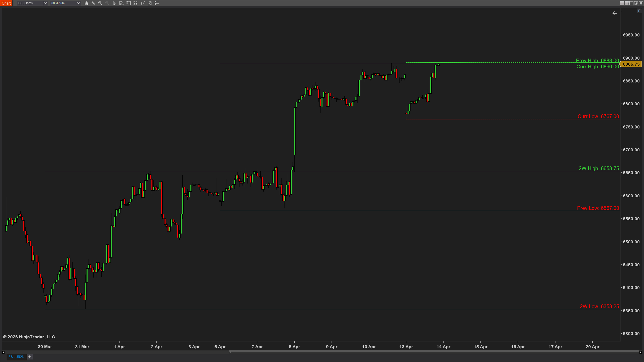Click the F marker in chart corner

coord(639,11)
